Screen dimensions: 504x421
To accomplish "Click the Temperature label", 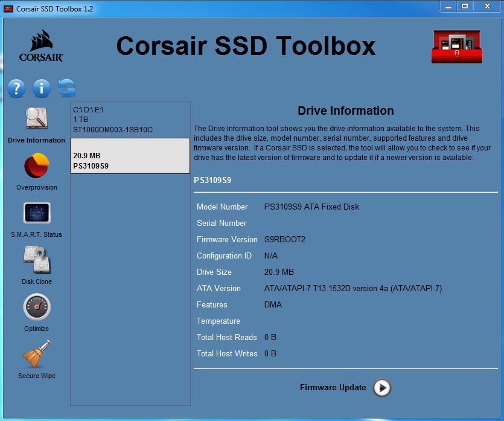I will [x=219, y=321].
